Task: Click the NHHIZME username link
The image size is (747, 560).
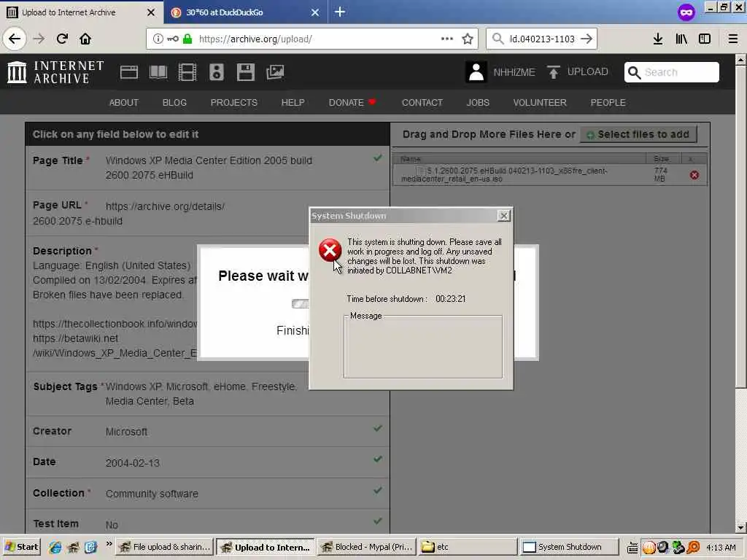Action: pos(514,72)
